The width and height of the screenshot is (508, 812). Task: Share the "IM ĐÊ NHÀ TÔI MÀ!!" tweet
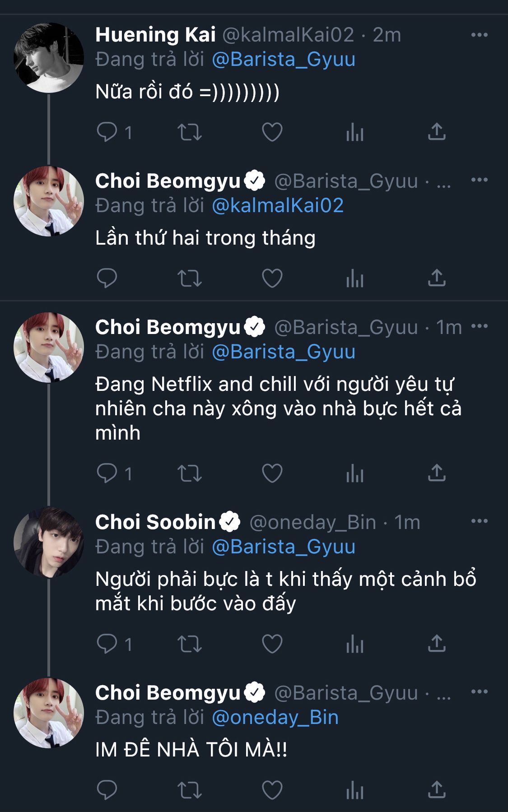tap(437, 790)
